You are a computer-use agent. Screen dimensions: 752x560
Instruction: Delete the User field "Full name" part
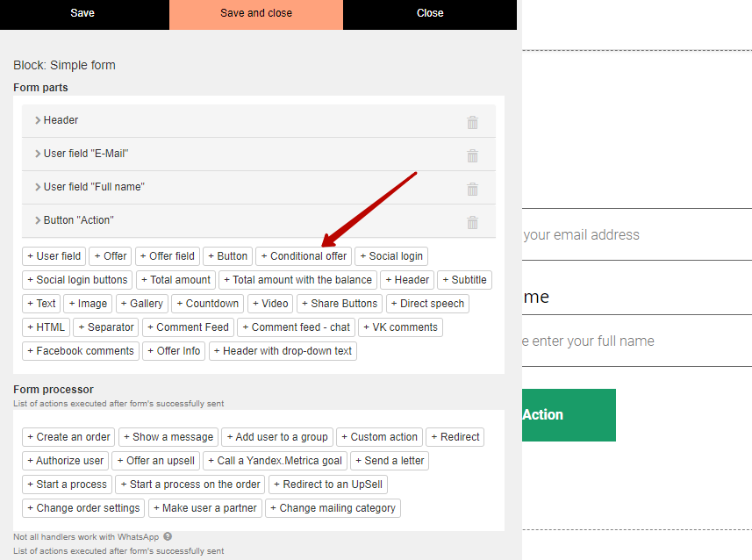click(472, 189)
